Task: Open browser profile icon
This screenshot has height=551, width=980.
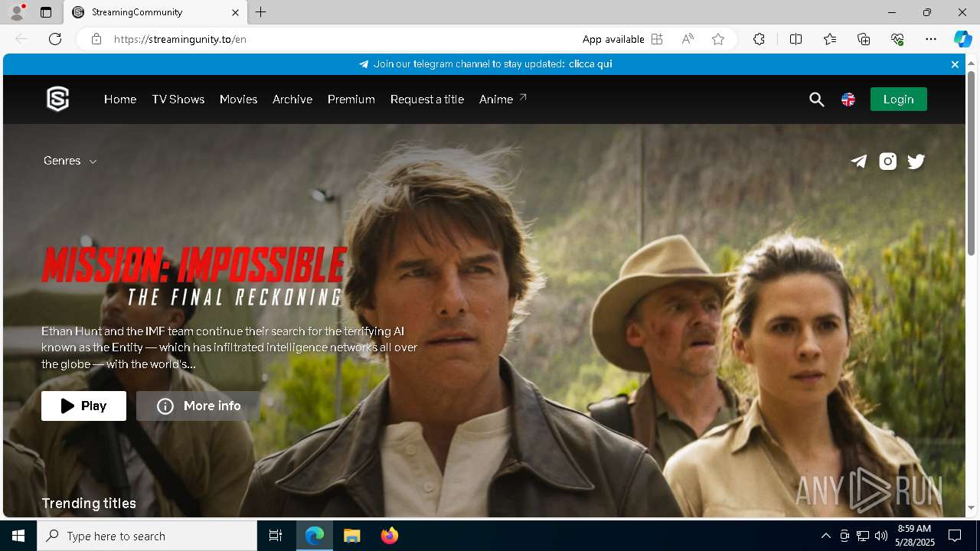Action: pos(16,12)
